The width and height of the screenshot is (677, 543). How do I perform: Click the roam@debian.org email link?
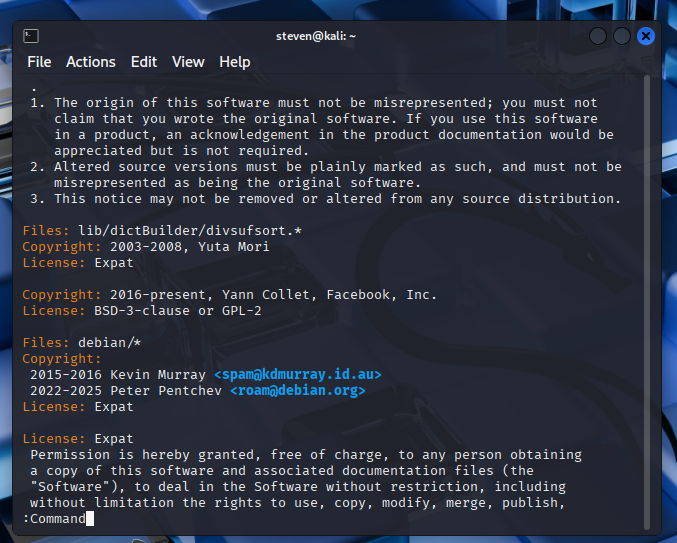pyautogui.click(x=297, y=391)
